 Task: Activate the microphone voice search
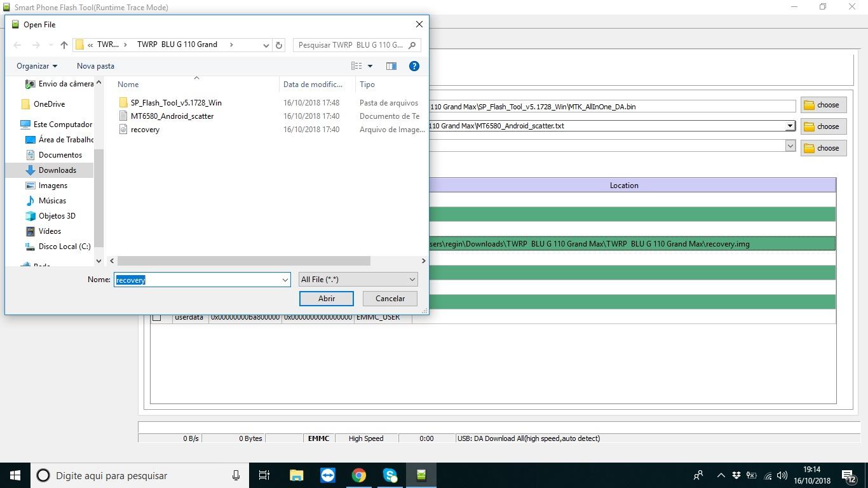coord(236,475)
